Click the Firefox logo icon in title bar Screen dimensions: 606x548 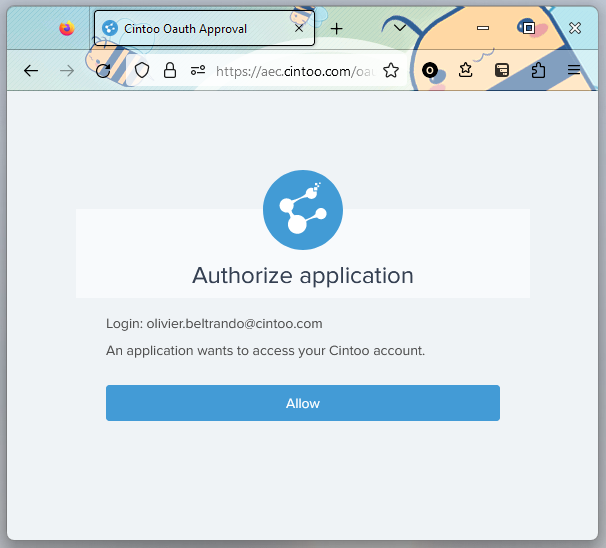67,29
